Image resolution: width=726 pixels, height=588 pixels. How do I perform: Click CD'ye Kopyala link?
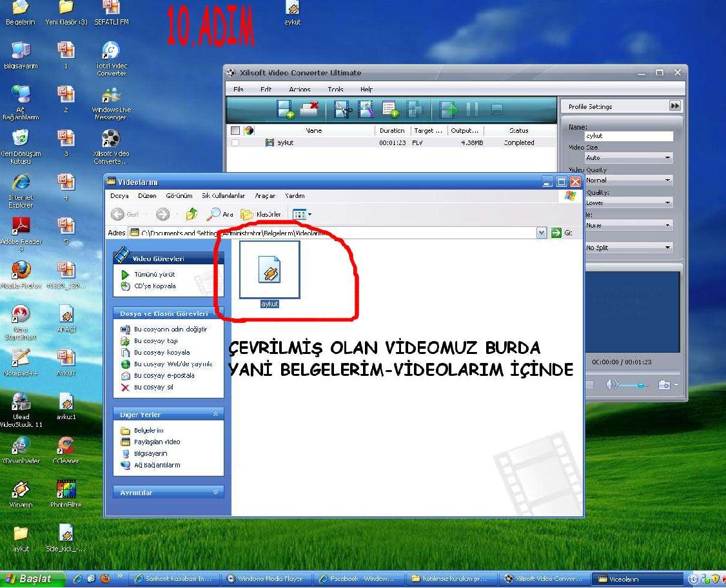(155, 286)
